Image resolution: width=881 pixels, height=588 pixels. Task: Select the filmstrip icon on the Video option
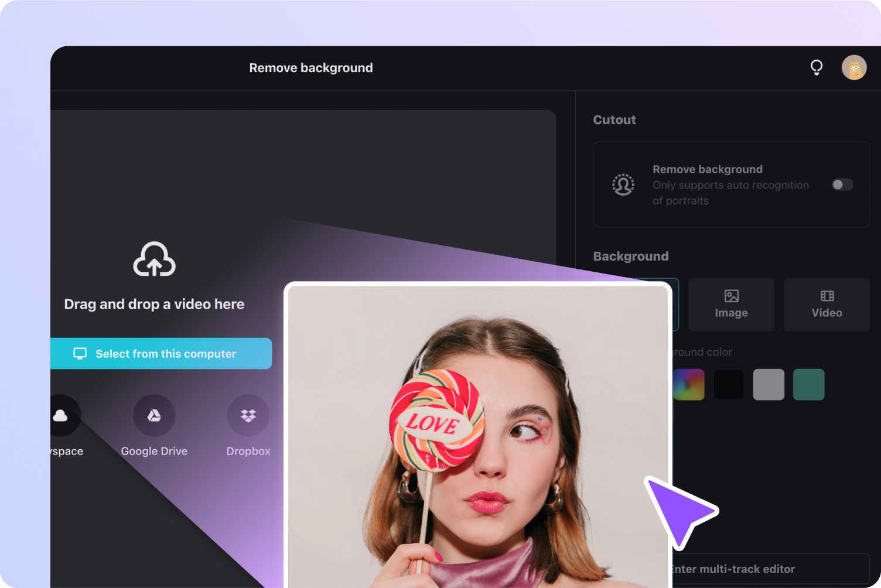[827, 295]
